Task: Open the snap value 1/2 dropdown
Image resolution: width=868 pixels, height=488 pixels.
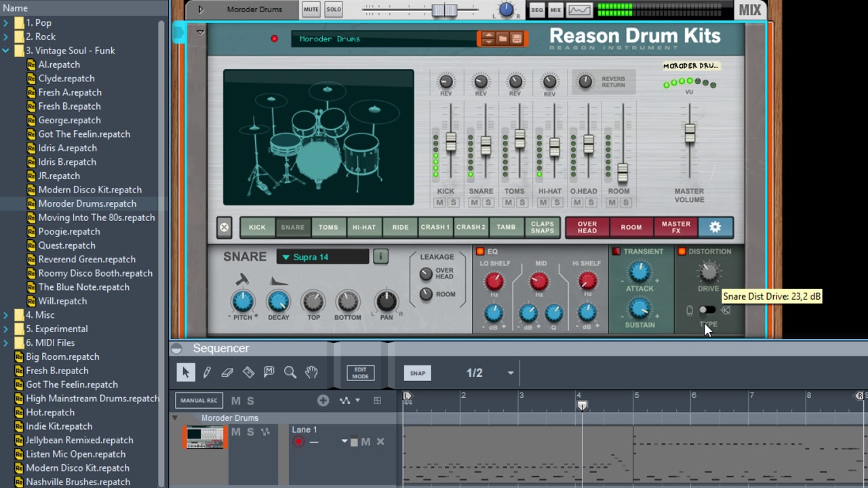Action: (x=511, y=373)
